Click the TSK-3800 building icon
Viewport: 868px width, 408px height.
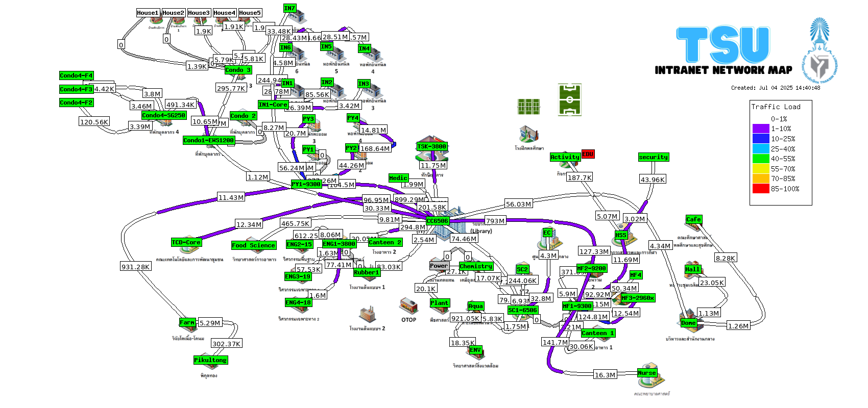click(x=432, y=148)
